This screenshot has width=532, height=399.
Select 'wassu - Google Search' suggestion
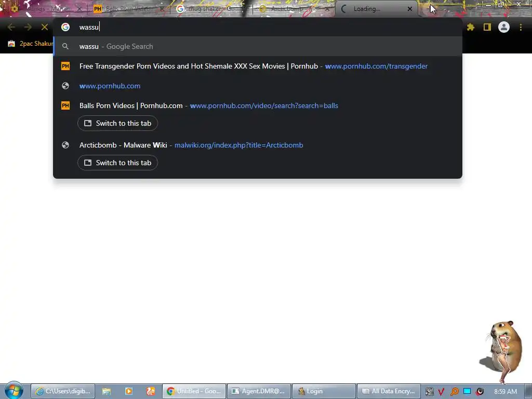click(x=258, y=46)
